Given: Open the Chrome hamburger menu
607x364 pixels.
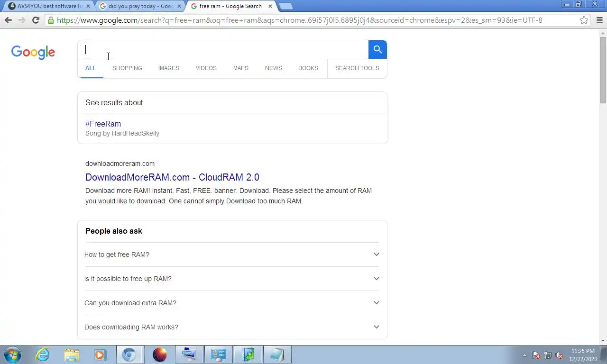Looking at the screenshot, I should [599, 20].
